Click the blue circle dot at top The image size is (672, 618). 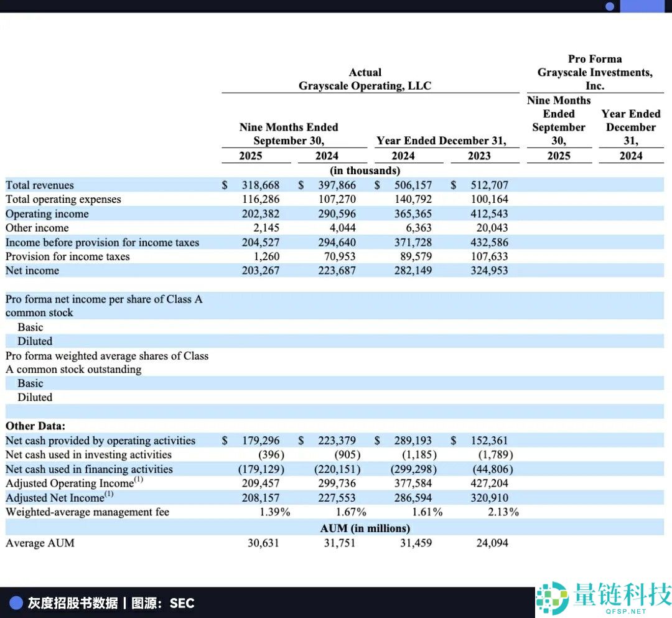(x=610, y=6)
